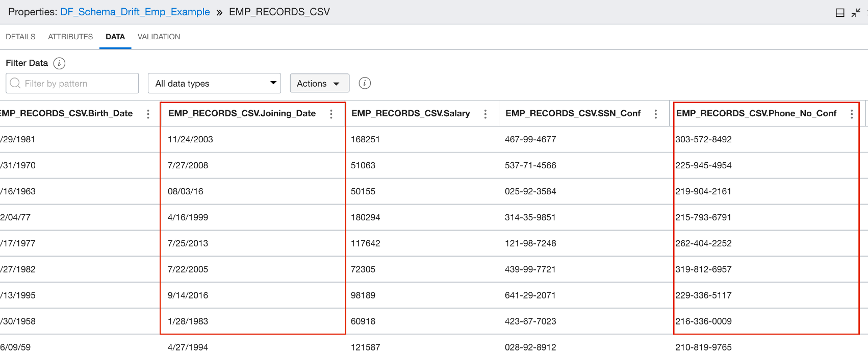Select the EMP_RECORDS_CSV.Salary column header
868x353 pixels.
(x=411, y=113)
